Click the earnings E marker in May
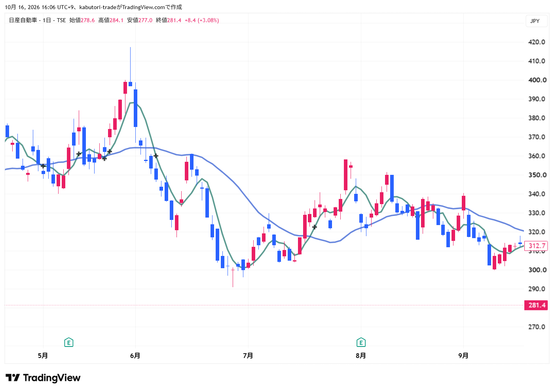The width and height of the screenshot is (554, 392). click(69, 343)
